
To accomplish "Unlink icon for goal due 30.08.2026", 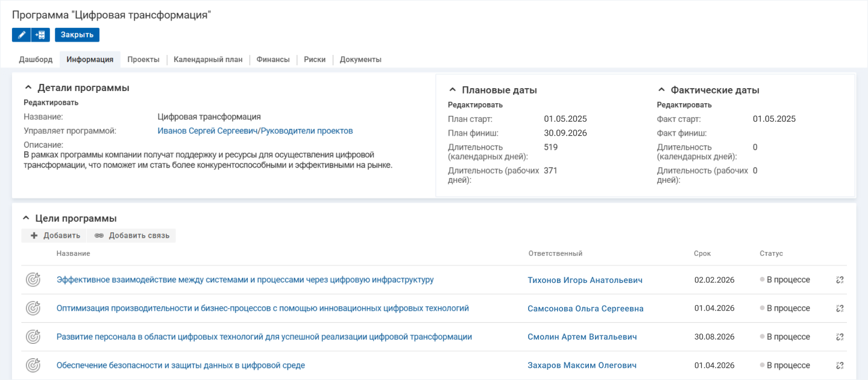I will (x=840, y=337).
